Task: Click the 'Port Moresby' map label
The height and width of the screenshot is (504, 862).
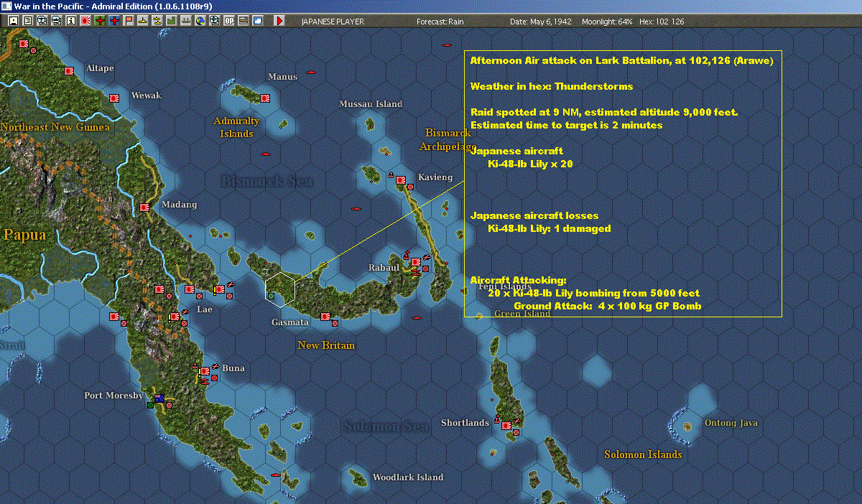Action: point(113,396)
